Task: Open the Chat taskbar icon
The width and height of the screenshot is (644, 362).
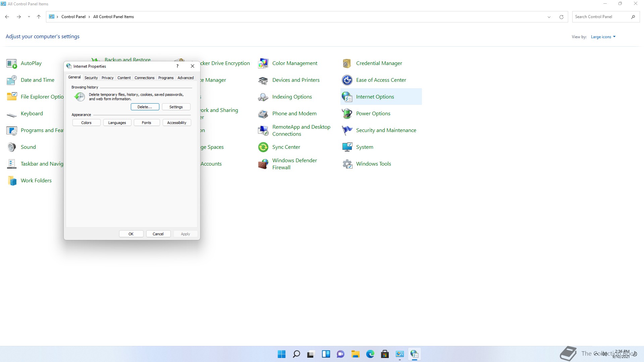Action: [x=341, y=354]
